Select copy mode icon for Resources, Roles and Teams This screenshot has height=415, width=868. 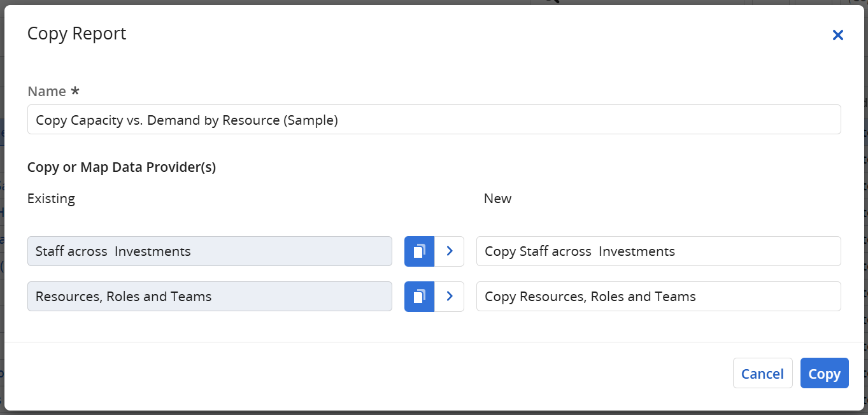tap(419, 297)
